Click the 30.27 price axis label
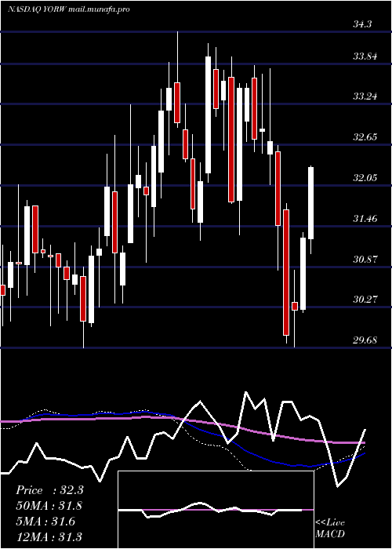392x549 pixels. pos(365,300)
